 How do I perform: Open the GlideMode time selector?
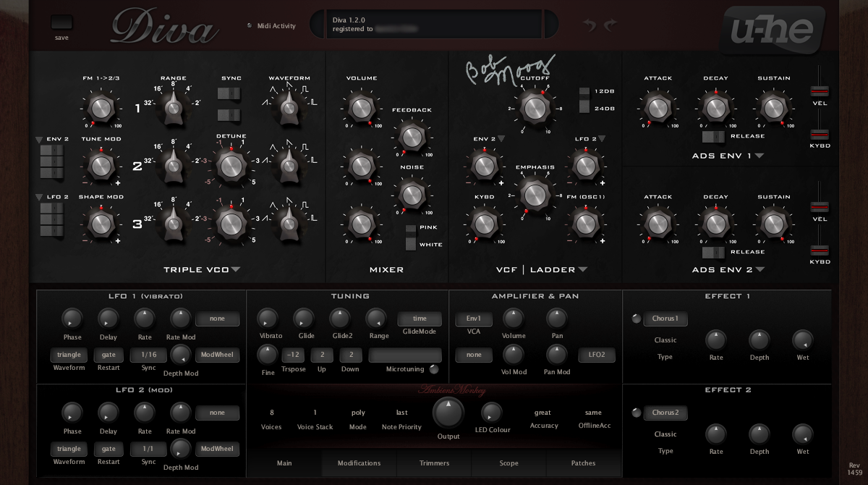[x=420, y=319]
